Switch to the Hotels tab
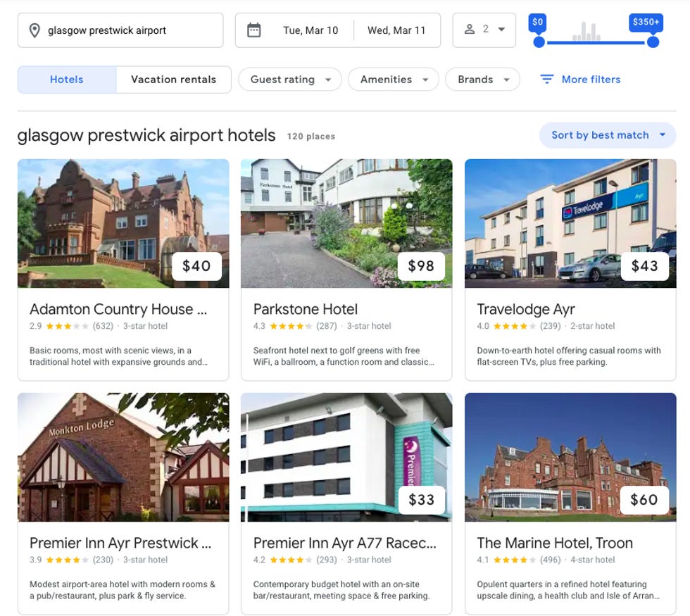The height and width of the screenshot is (616, 690). 66,80
